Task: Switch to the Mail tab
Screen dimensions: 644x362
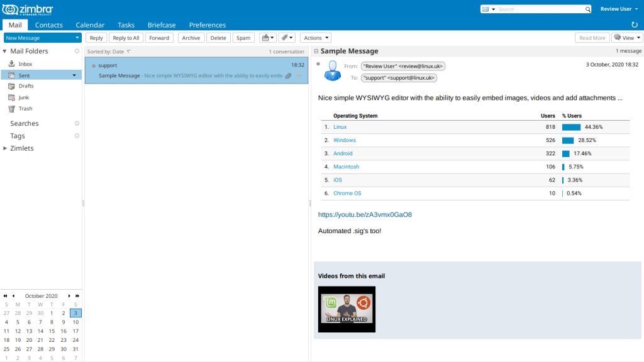Action: (15, 25)
